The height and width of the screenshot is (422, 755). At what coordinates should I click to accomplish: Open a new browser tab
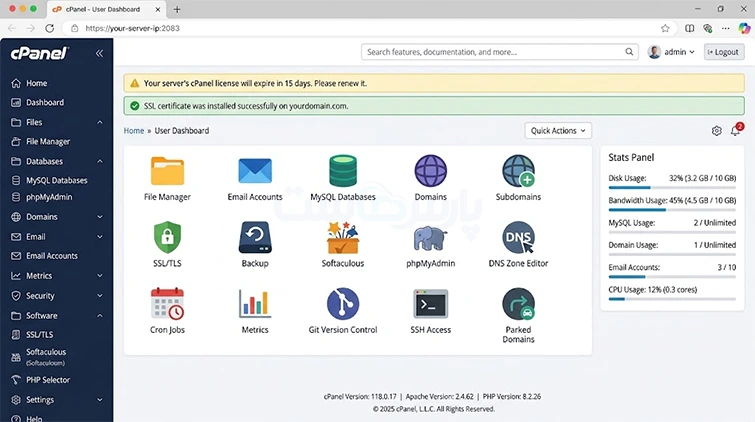[x=177, y=9]
